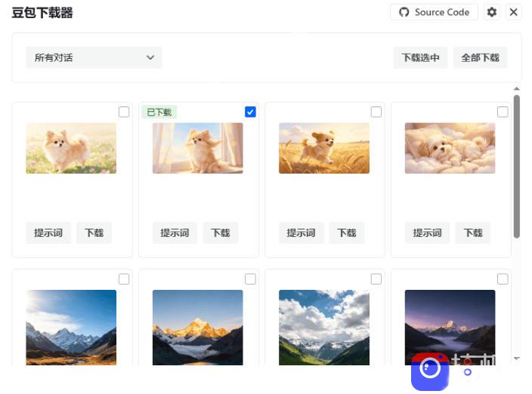Viewport: 532px width, 394px height.
Task: Open the golden sunlit peak thumbnail
Action: pos(198,328)
